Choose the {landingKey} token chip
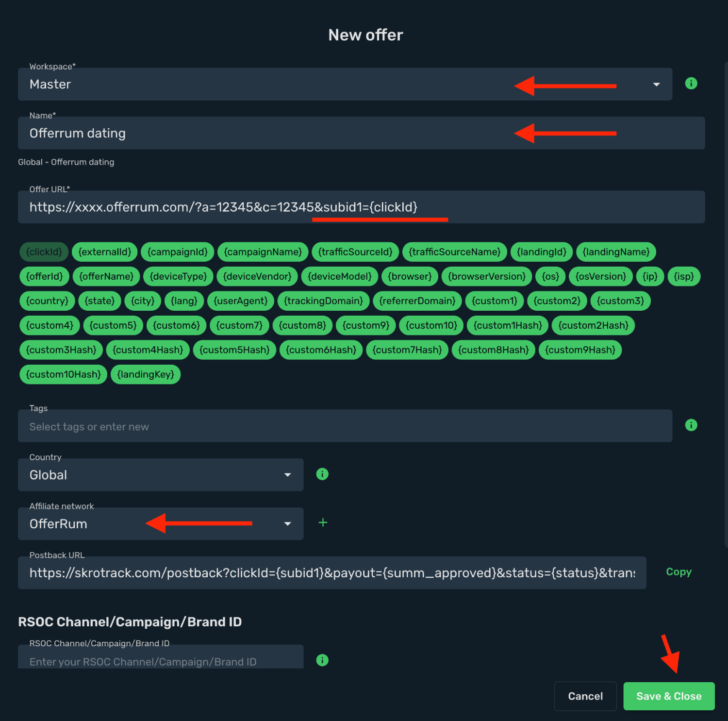Viewport: 728px width, 721px height. [146, 374]
